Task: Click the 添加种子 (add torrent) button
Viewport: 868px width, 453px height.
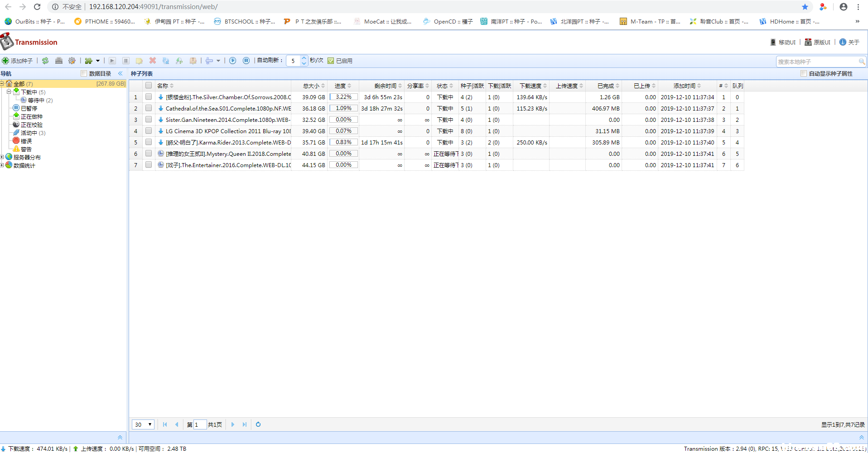Action: point(17,61)
